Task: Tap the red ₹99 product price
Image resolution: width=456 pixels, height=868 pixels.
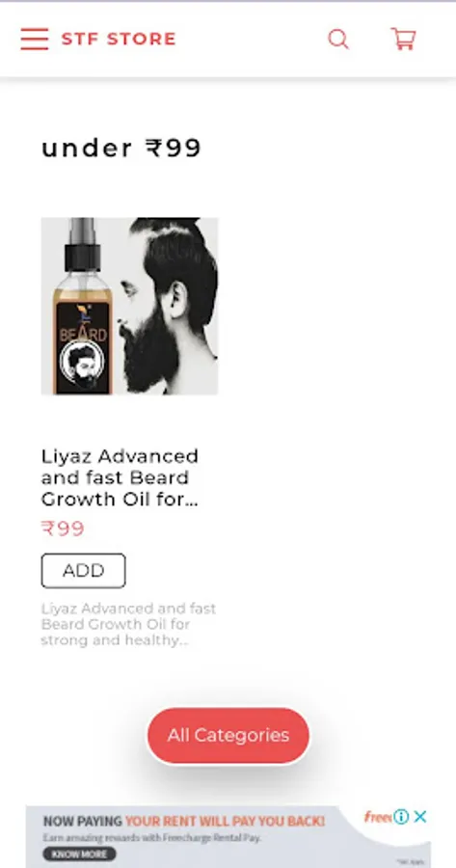Action: click(63, 529)
